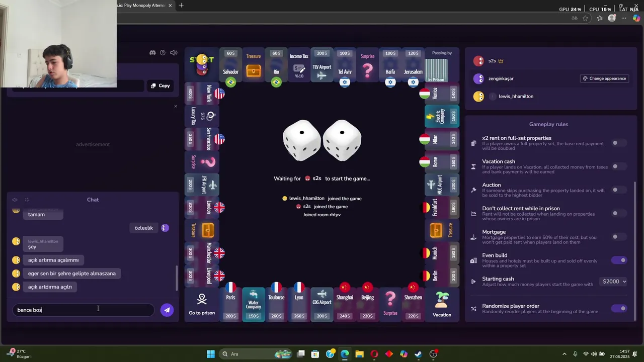Enable Vacation cash rule
Screen dimensions: 644x362
click(619, 166)
